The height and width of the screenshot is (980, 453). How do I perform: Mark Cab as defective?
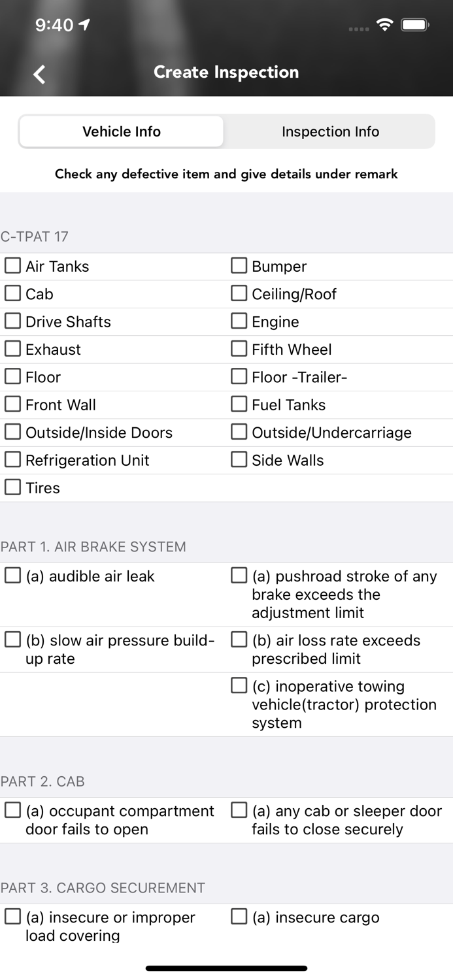point(13,293)
